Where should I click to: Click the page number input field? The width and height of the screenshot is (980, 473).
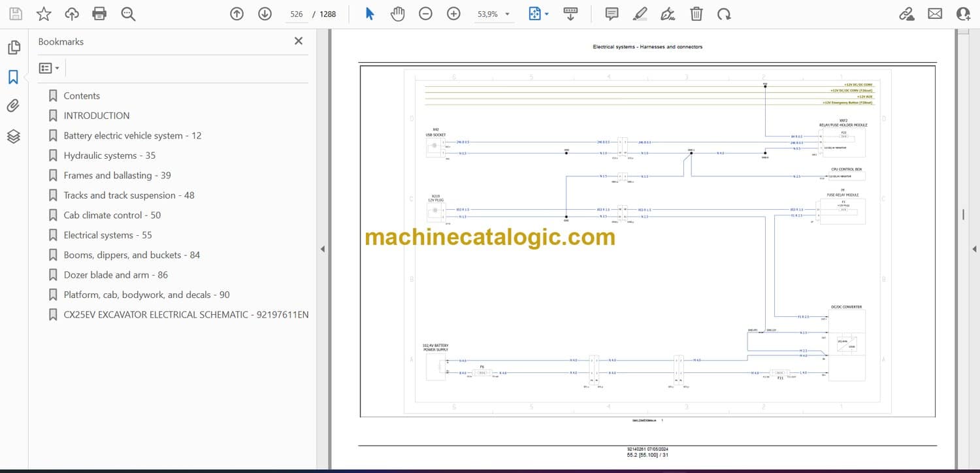(297, 14)
